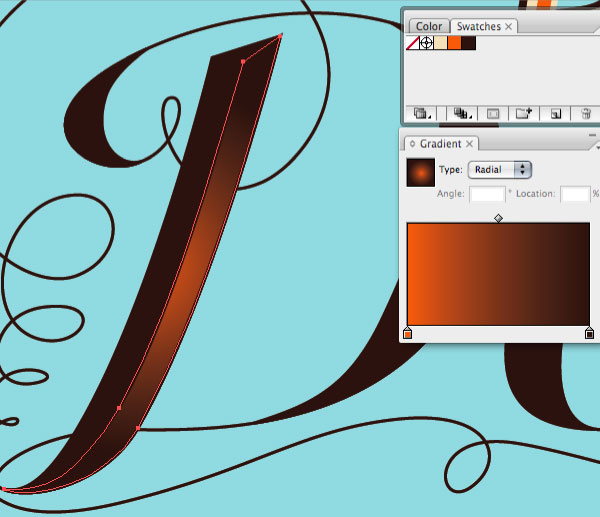Click the Swatch Options icon
Viewport: 600px width, 517px height.
tap(493, 114)
